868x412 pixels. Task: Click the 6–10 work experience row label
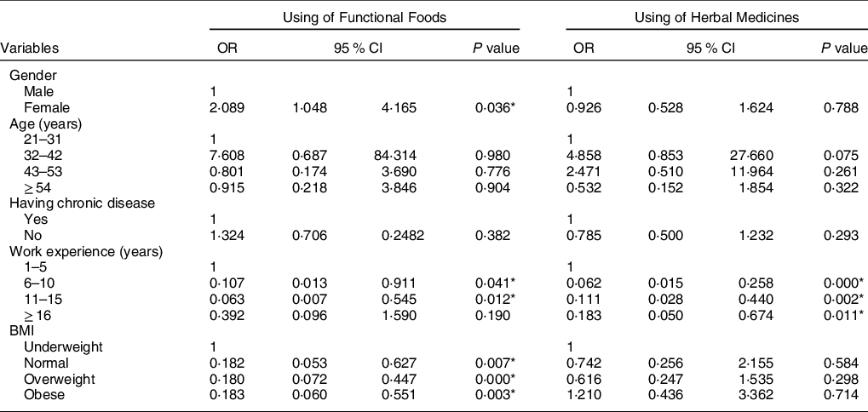pos(39,278)
